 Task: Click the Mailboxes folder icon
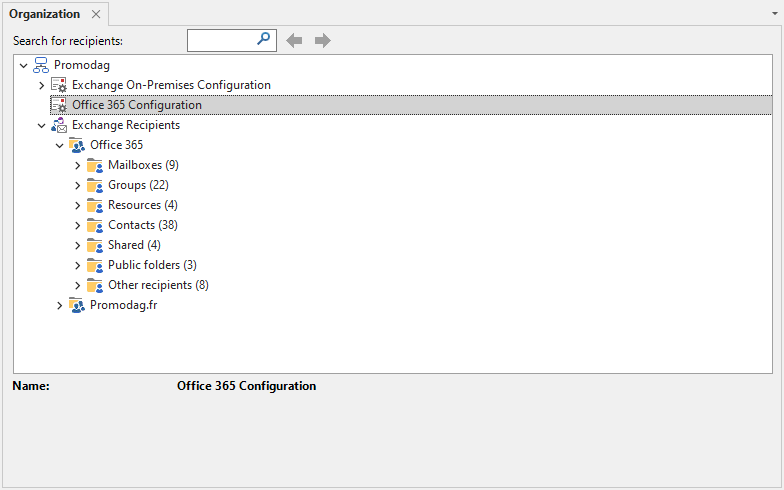tap(95, 165)
